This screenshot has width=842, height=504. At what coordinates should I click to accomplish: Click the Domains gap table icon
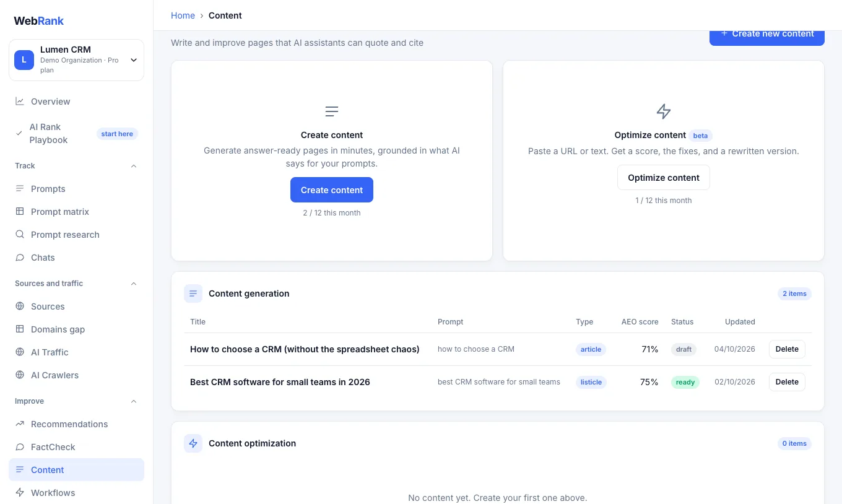point(20,329)
